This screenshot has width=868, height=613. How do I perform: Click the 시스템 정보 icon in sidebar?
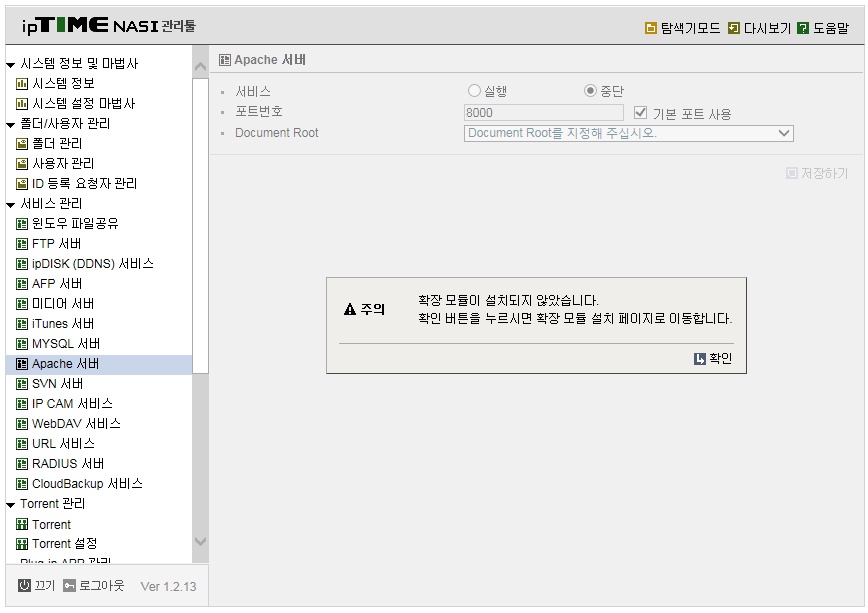pyautogui.click(x=22, y=84)
